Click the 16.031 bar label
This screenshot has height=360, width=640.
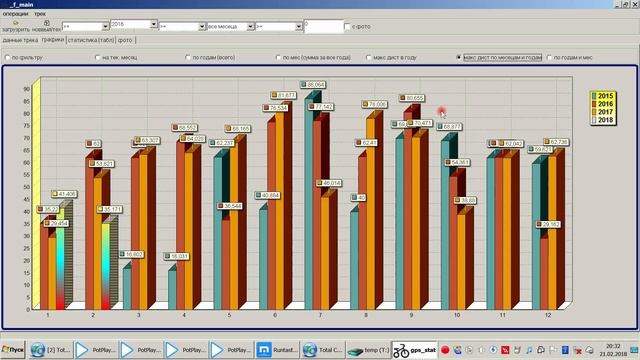click(176, 256)
